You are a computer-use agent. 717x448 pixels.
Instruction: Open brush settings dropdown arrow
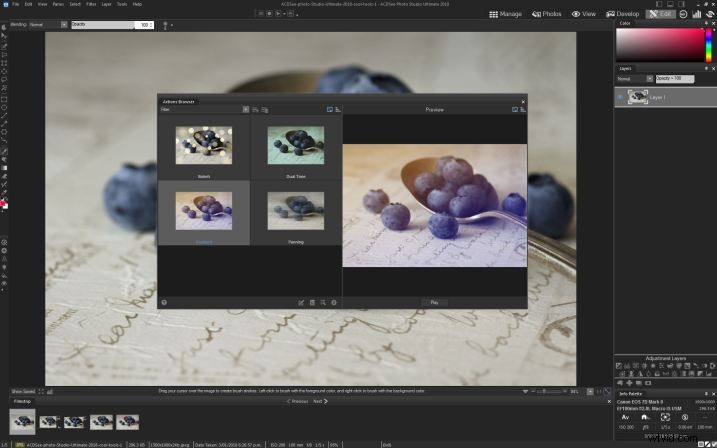click(172, 25)
